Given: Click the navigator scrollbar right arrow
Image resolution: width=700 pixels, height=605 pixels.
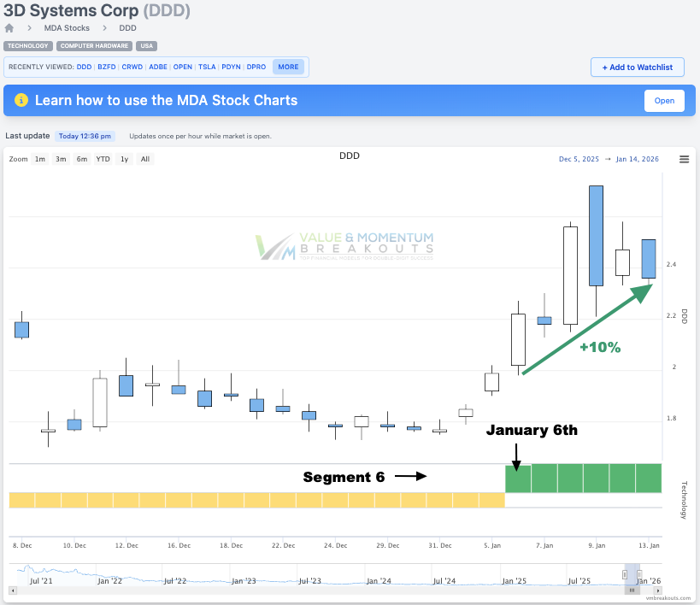Looking at the screenshot, I should pyautogui.click(x=657, y=590).
